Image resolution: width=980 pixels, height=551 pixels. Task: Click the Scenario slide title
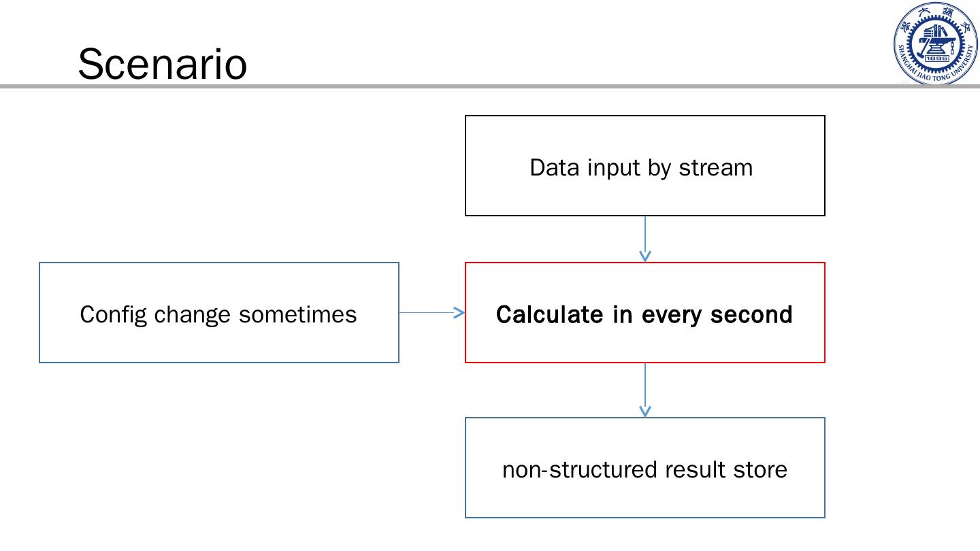point(162,64)
